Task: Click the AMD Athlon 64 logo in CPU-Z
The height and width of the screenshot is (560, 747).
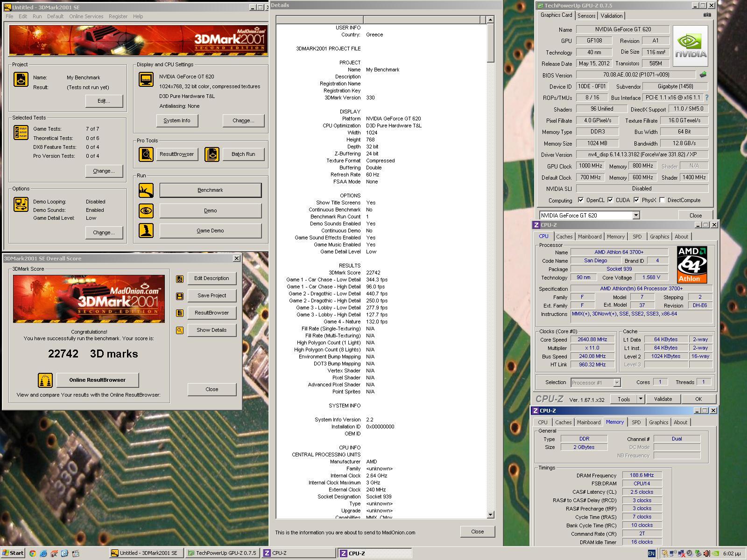Action: pyautogui.click(x=692, y=265)
